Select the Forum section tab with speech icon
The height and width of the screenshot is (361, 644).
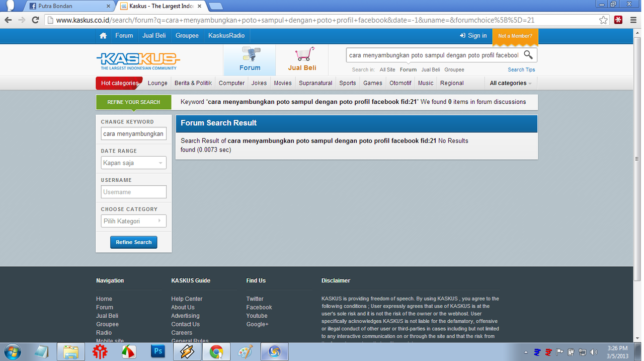250,60
